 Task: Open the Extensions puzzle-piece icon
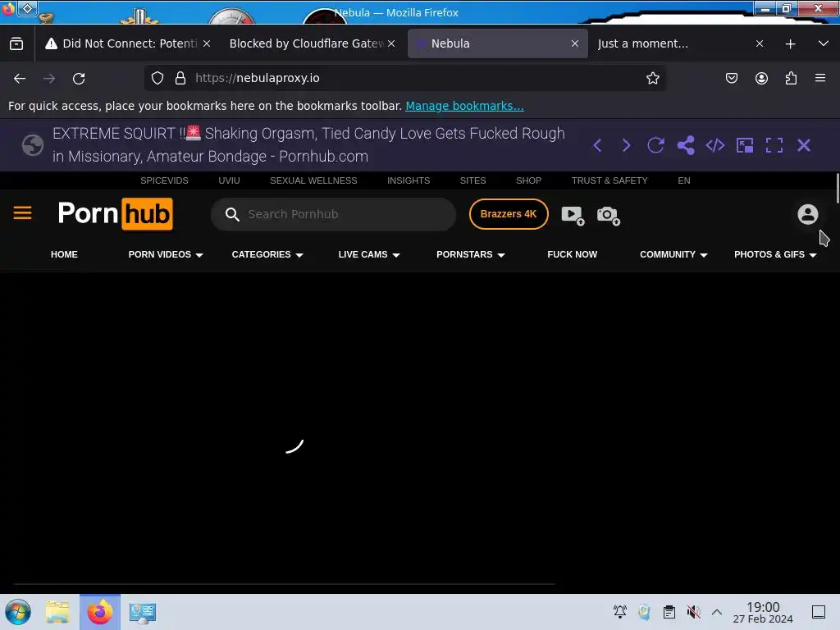pyautogui.click(x=791, y=78)
